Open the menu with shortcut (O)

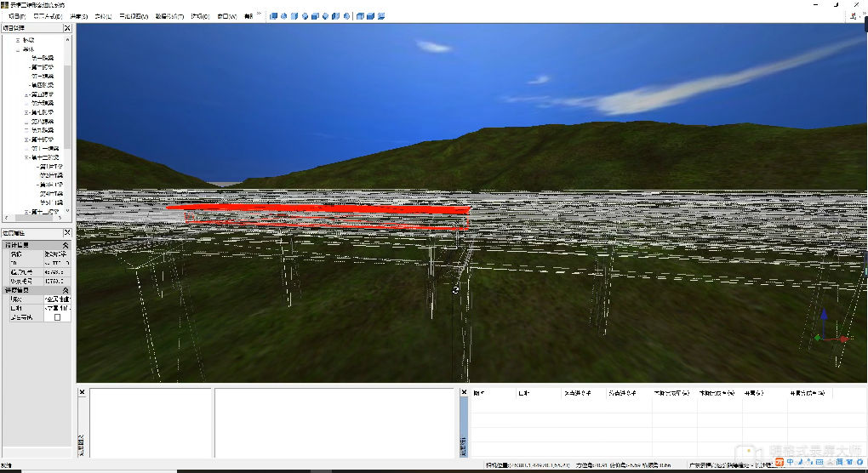click(200, 16)
